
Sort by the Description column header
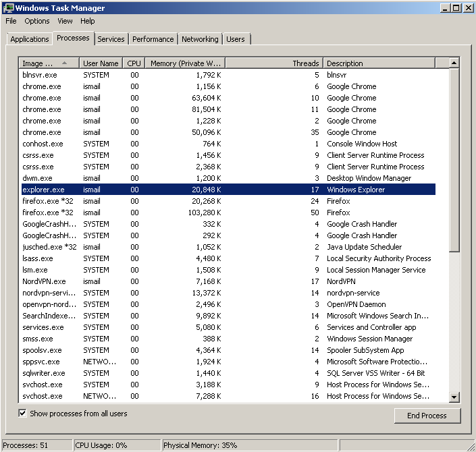(379, 63)
